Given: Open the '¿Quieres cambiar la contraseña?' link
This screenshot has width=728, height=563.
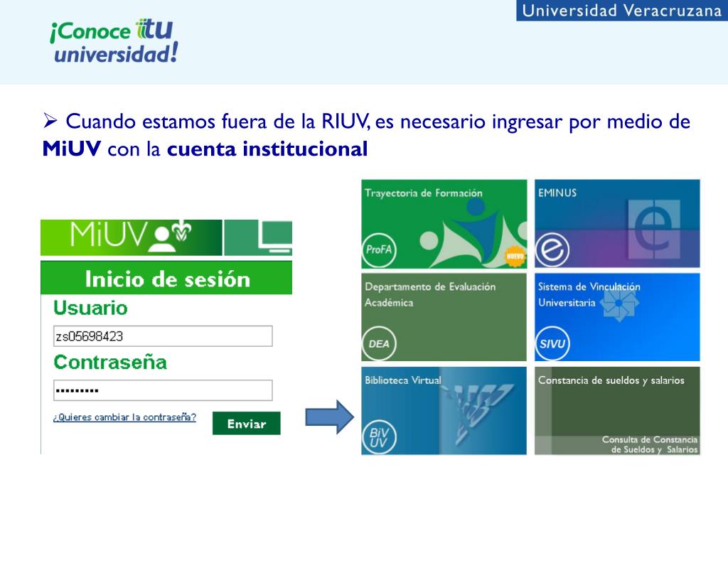Looking at the screenshot, I should [124, 417].
